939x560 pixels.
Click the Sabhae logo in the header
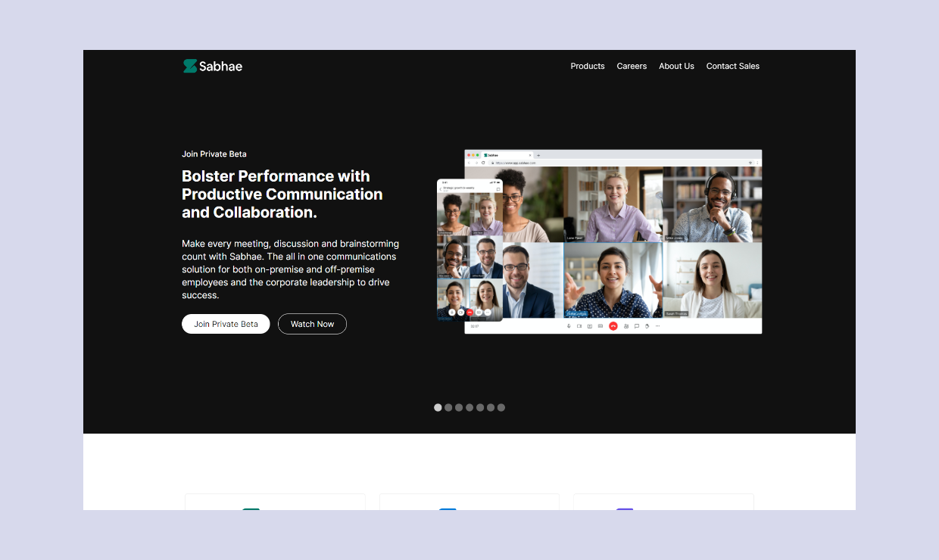[x=213, y=66]
